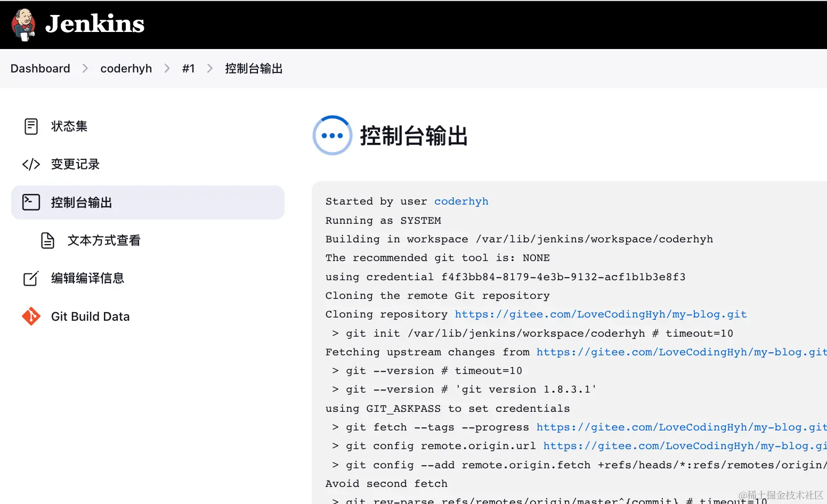Click 'Avoid second fetch' console line
Screen dimensions: 827x504
pos(386,484)
